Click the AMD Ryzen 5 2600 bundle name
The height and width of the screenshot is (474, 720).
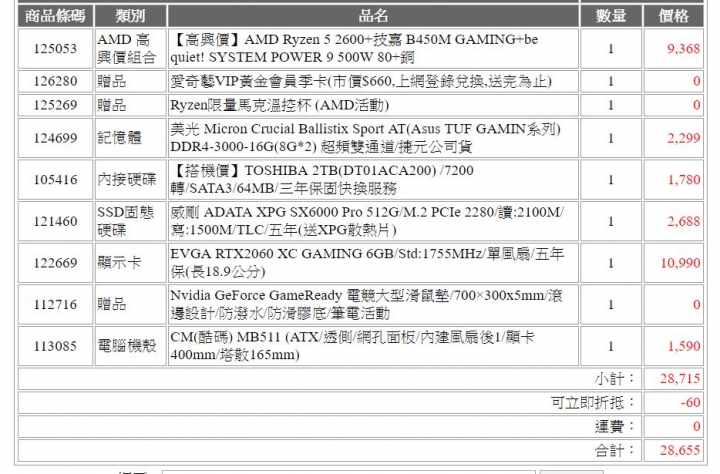point(354,48)
